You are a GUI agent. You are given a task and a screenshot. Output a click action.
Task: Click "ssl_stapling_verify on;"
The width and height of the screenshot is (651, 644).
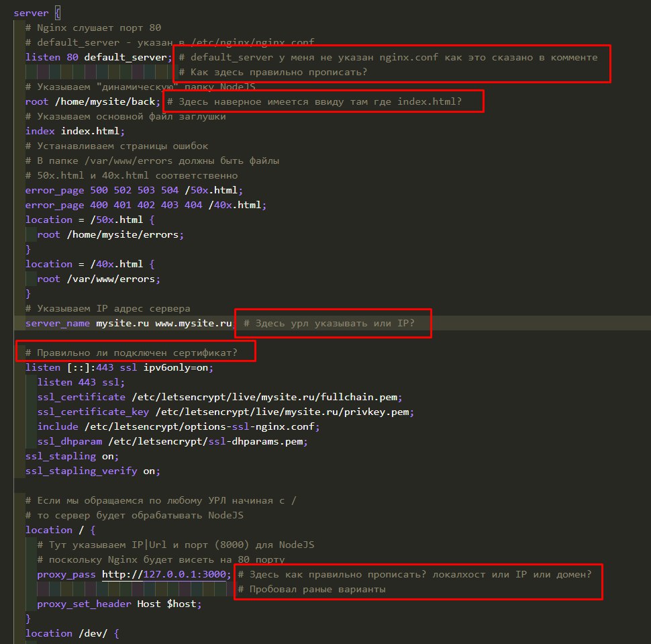click(93, 471)
